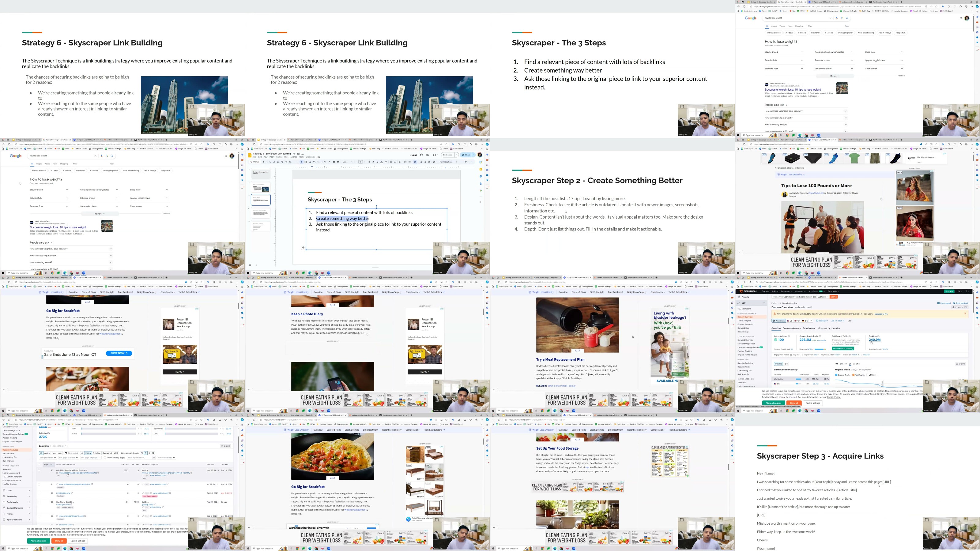Check the onlinetennesseepersonals.com row box
The image size is (980, 551).
coord(39,485)
